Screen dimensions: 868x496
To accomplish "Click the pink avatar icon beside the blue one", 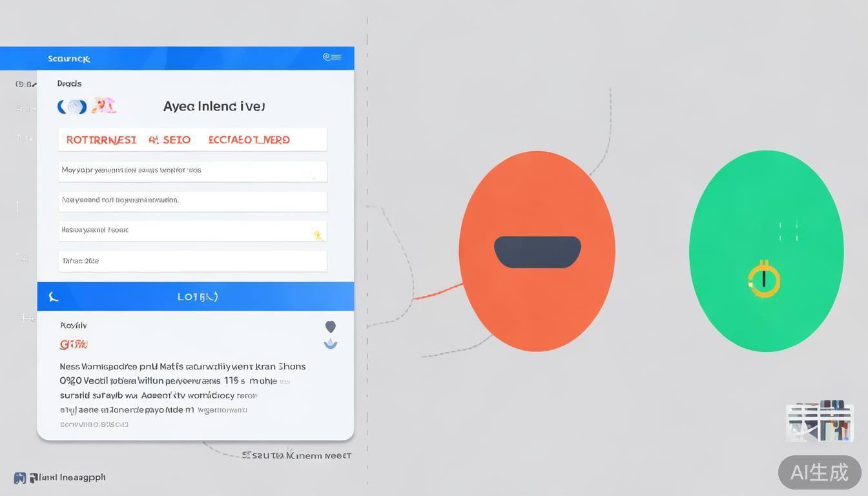I will tap(103, 106).
